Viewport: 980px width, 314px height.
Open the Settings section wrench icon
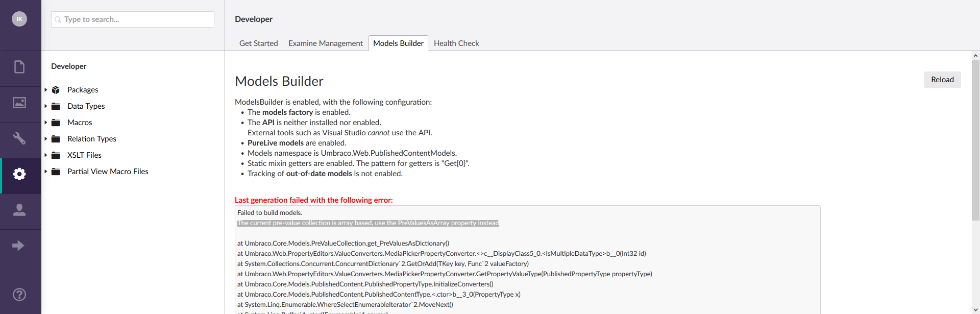pos(19,138)
